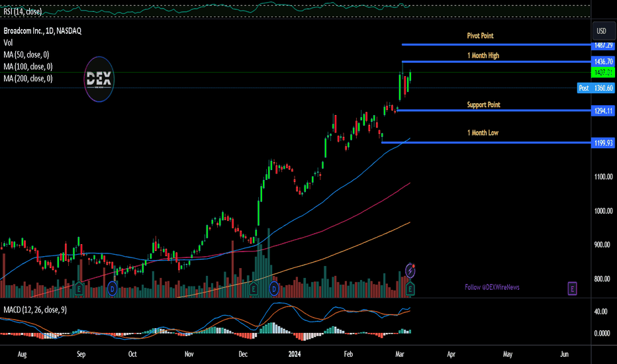This screenshot has height=364, width=617.
Task: Click the 1 Month Low annotation text
Action: (483, 132)
